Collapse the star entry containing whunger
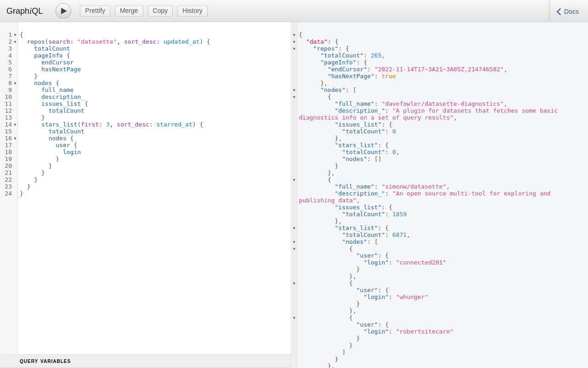This screenshot has height=368, width=588. [x=294, y=283]
